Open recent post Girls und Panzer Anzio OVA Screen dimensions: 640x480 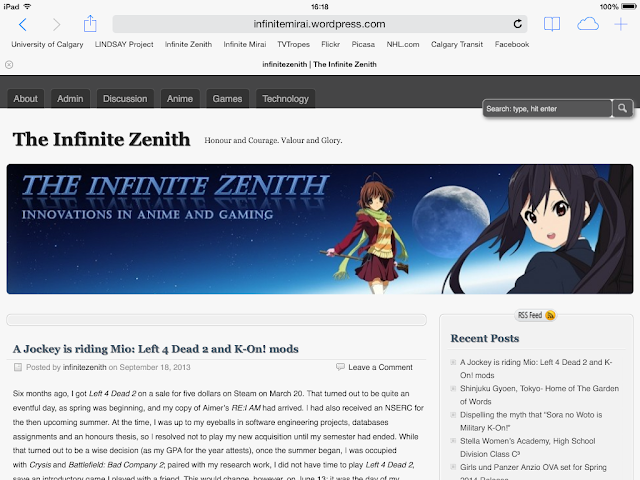click(x=533, y=473)
